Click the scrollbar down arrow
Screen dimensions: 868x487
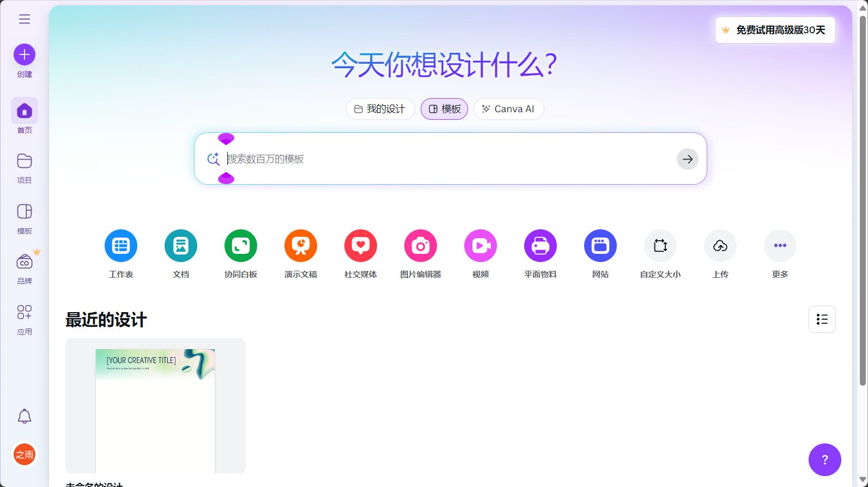[863, 480]
